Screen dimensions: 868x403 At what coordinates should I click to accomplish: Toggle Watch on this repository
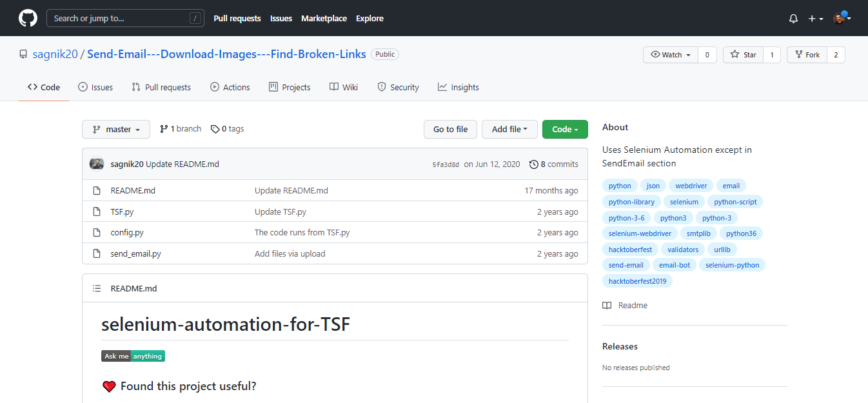[671, 55]
